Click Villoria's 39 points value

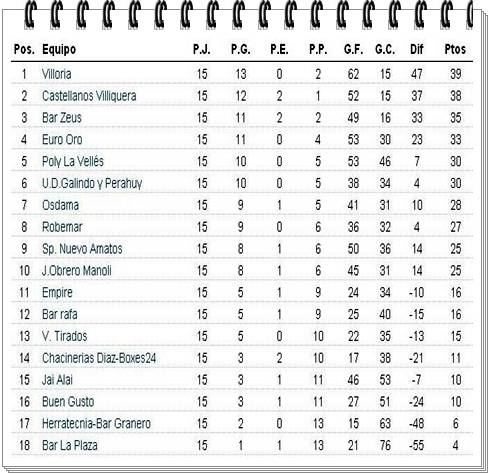pyautogui.click(x=456, y=74)
